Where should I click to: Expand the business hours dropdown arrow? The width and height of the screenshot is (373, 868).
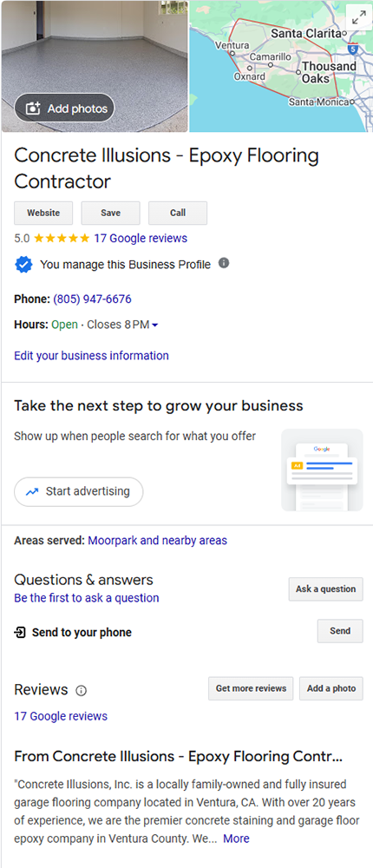pyautogui.click(x=155, y=325)
